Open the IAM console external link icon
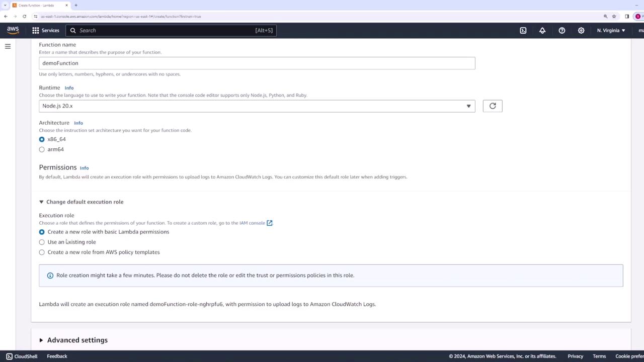The height and width of the screenshot is (362, 644). (270, 223)
